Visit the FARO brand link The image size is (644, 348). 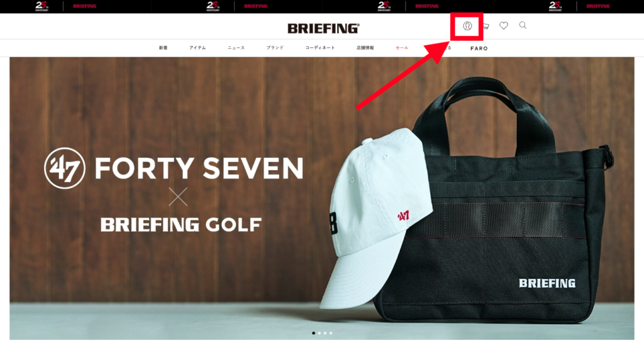tap(479, 48)
